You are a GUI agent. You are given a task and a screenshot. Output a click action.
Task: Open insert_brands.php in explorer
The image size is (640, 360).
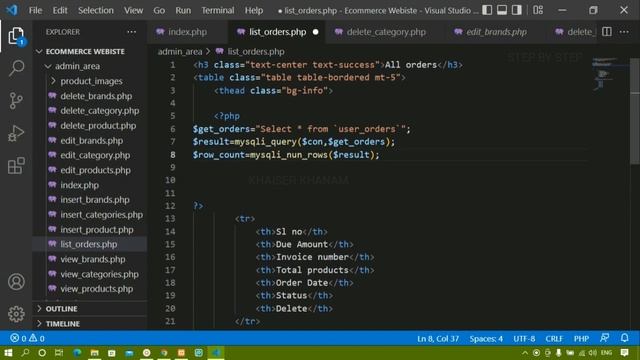coord(95,200)
